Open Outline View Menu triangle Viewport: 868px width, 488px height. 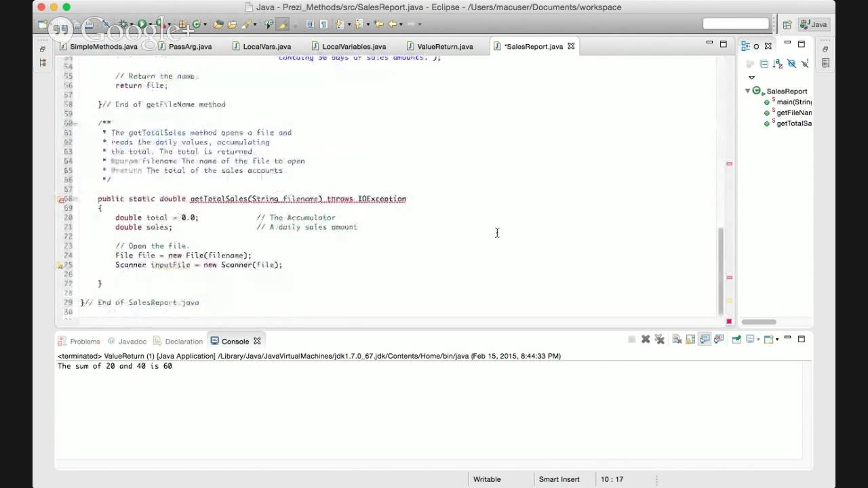pos(751,77)
